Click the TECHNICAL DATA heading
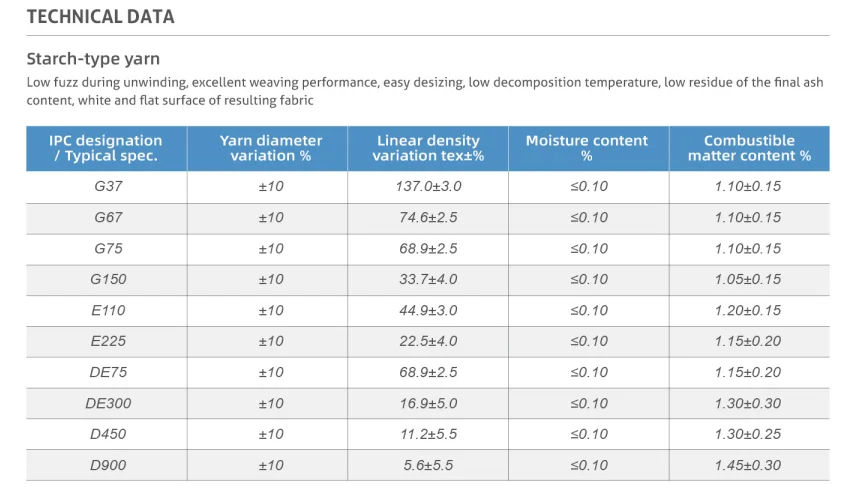This screenshot has width=854, height=502. pos(100,17)
